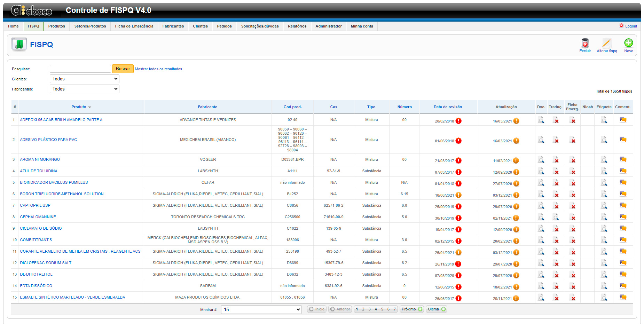Open Solicitações/dúvidas menu
Image resolution: width=644 pixels, height=324 pixels.
point(260,26)
